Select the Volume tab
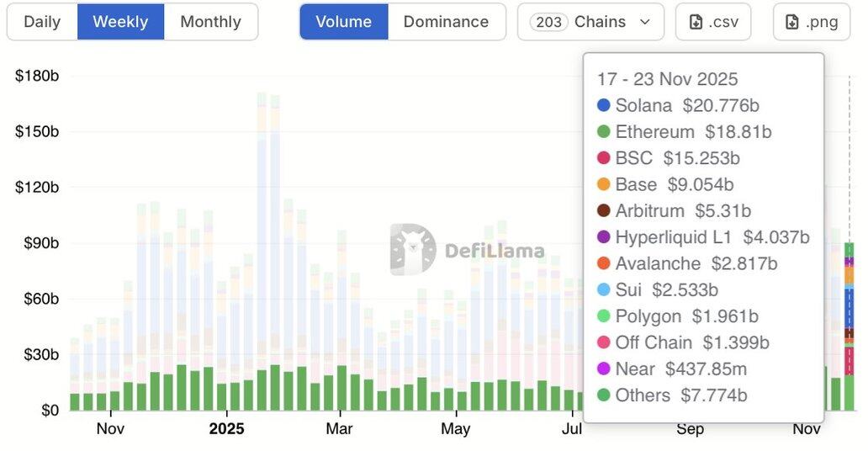The height and width of the screenshot is (451, 868). 343,22
